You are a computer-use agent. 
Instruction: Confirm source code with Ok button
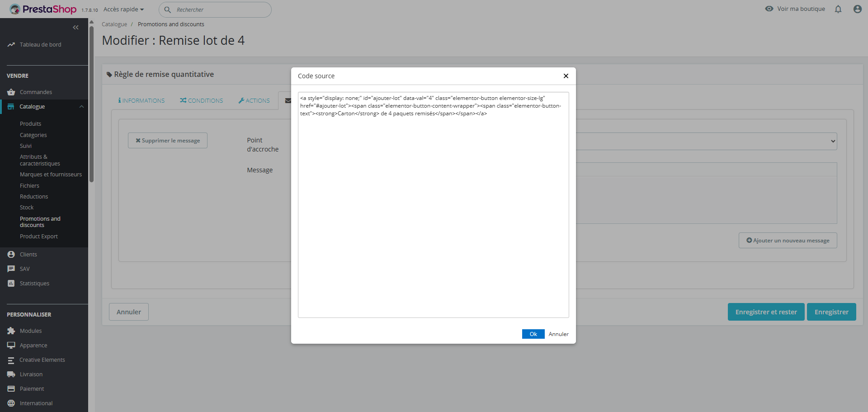[533, 334]
